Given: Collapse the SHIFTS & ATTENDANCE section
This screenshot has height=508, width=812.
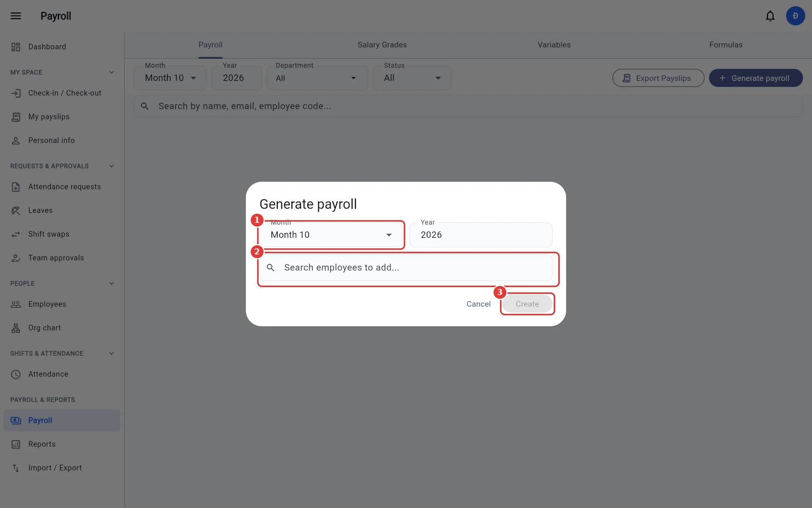Looking at the screenshot, I should point(112,353).
